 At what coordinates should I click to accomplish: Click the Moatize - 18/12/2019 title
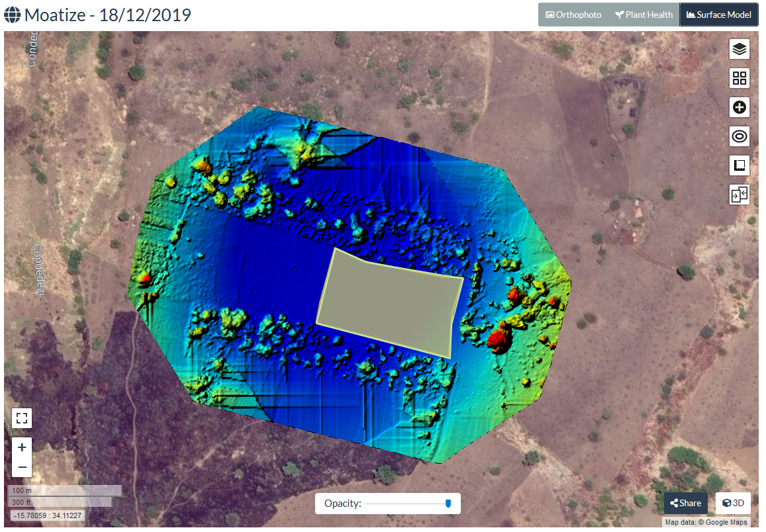pyautogui.click(x=107, y=15)
